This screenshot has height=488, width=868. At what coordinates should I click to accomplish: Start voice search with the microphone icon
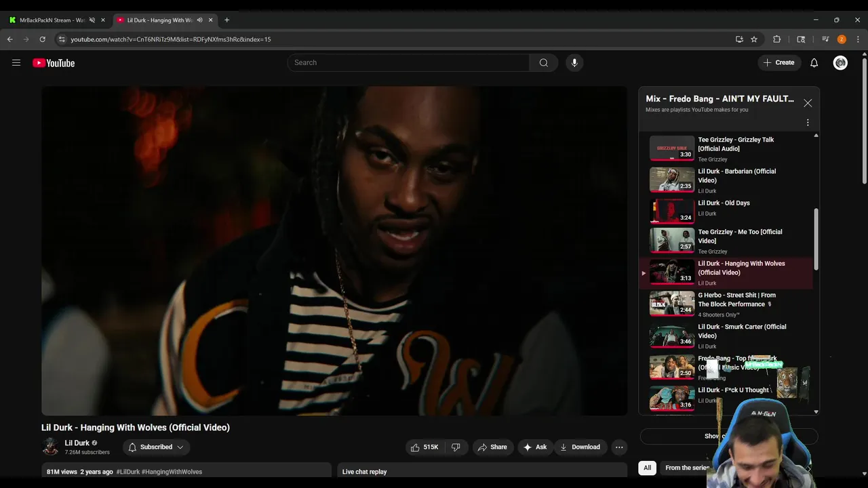pos(574,63)
